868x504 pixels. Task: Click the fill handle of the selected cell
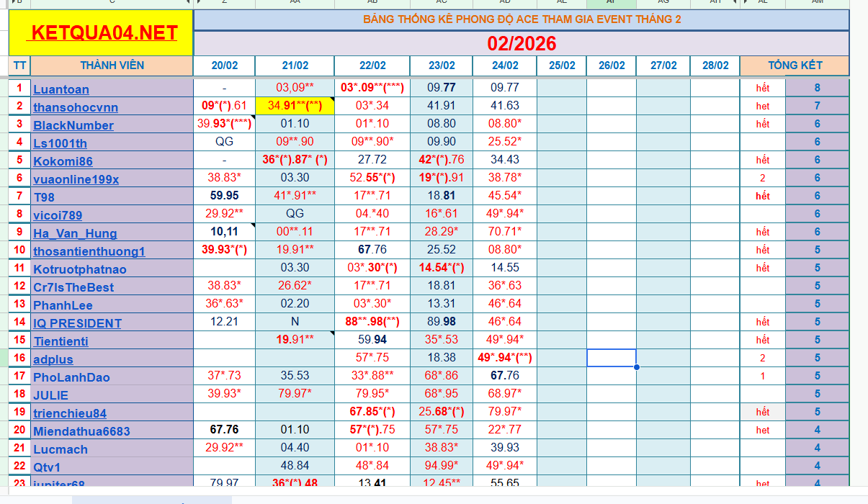click(x=636, y=367)
